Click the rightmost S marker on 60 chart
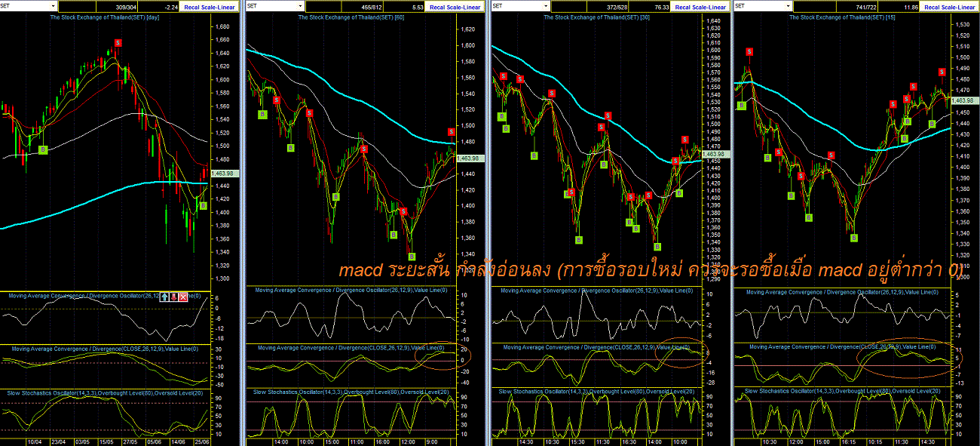 click(x=451, y=132)
